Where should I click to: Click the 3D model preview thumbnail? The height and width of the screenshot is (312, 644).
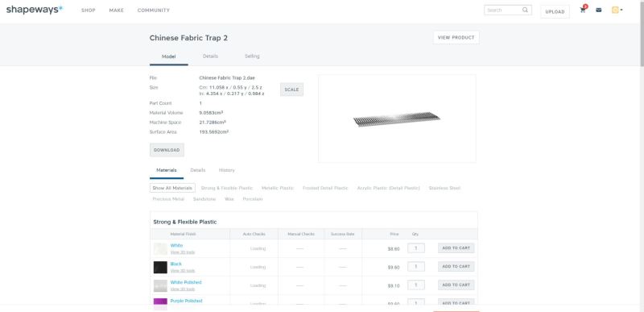397,119
